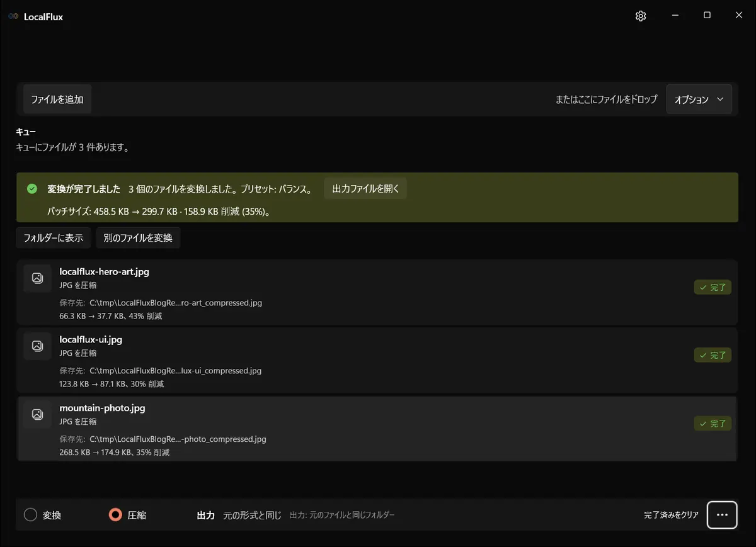Click the 変換が完了しました heading
Image resolution: width=756 pixels, height=547 pixels.
tap(84, 189)
